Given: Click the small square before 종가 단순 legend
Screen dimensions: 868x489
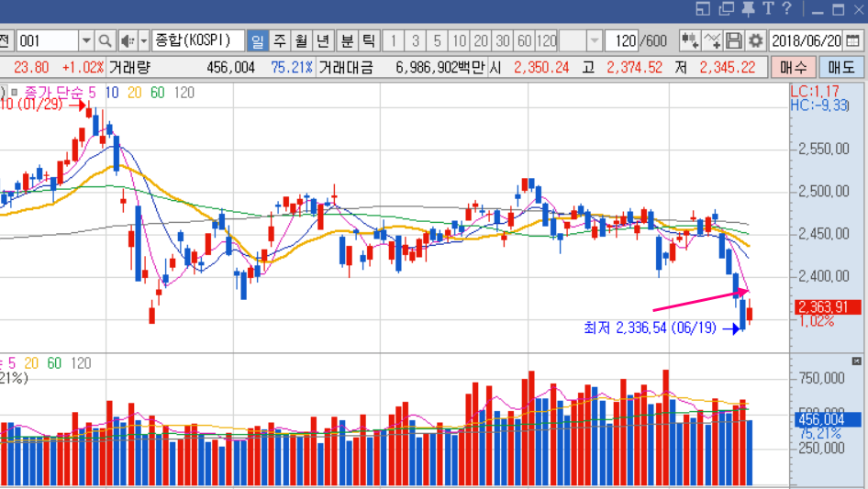Looking at the screenshot, I should pos(15,92).
